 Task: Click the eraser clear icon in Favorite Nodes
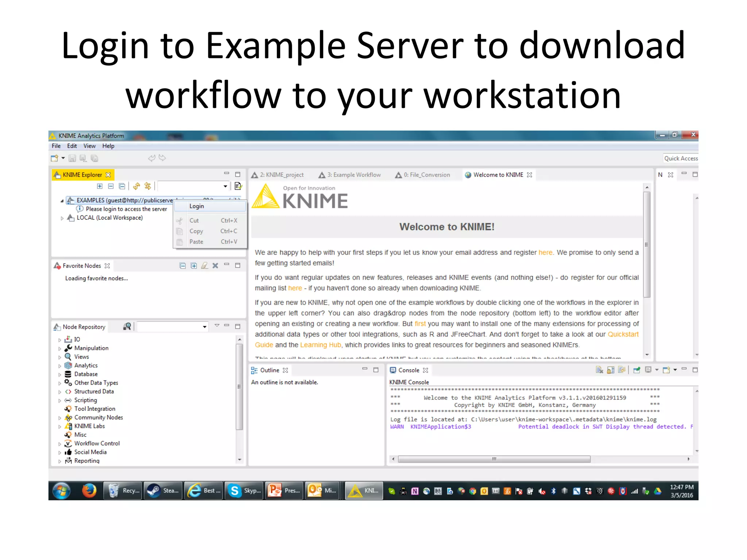point(205,266)
